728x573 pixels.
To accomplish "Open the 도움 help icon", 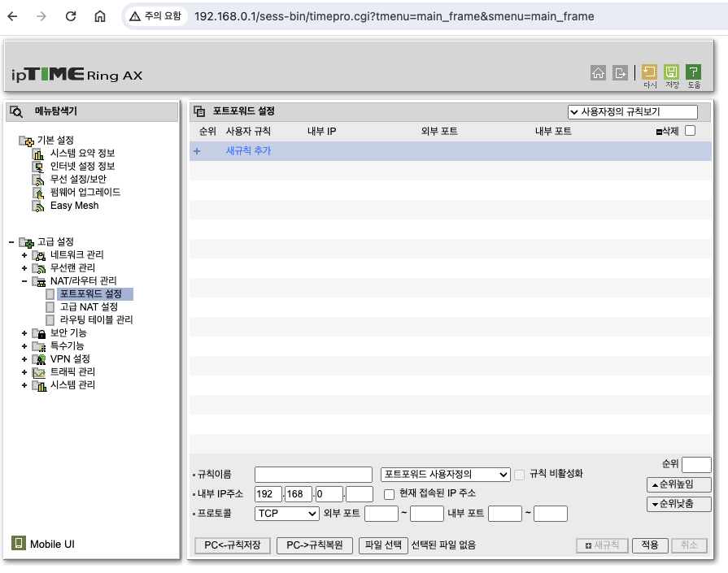I will pos(693,72).
